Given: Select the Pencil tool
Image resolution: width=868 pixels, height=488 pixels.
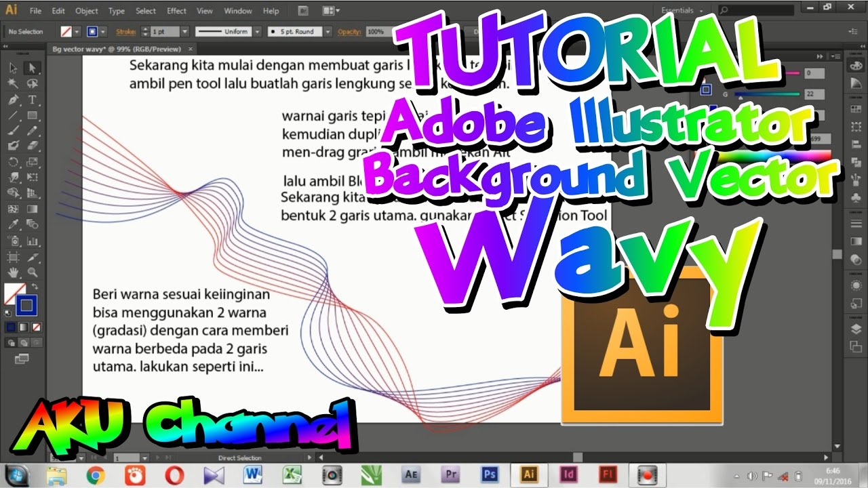Looking at the screenshot, I should point(32,131).
